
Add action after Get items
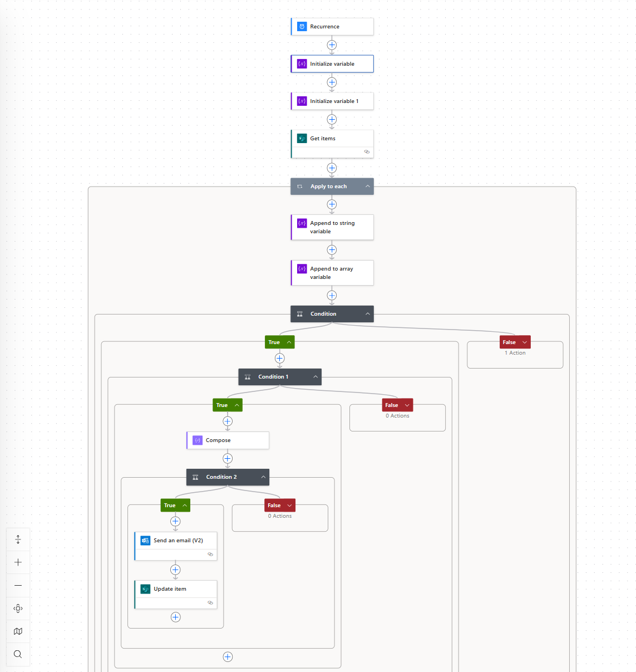coord(332,168)
